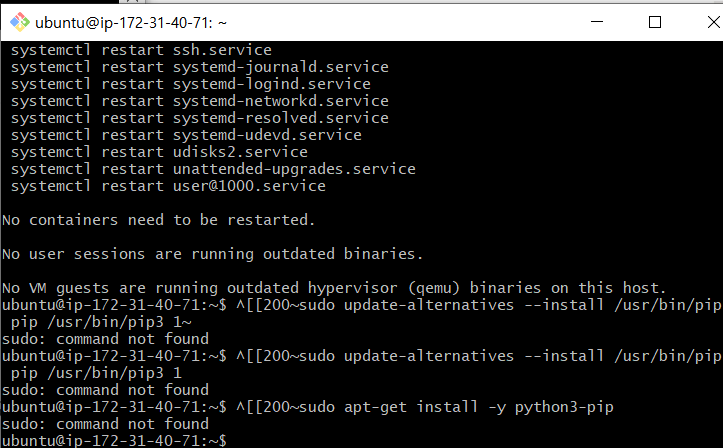The width and height of the screenshot is (723, 448).
Task: Close the ubuntu terminal window
Action: (x=714, y=22)
